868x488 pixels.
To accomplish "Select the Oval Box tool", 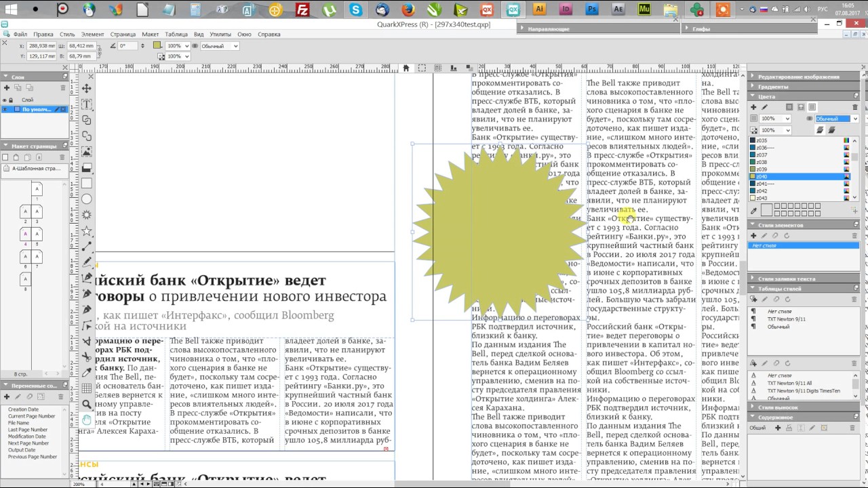I will [x=87, y=199].
